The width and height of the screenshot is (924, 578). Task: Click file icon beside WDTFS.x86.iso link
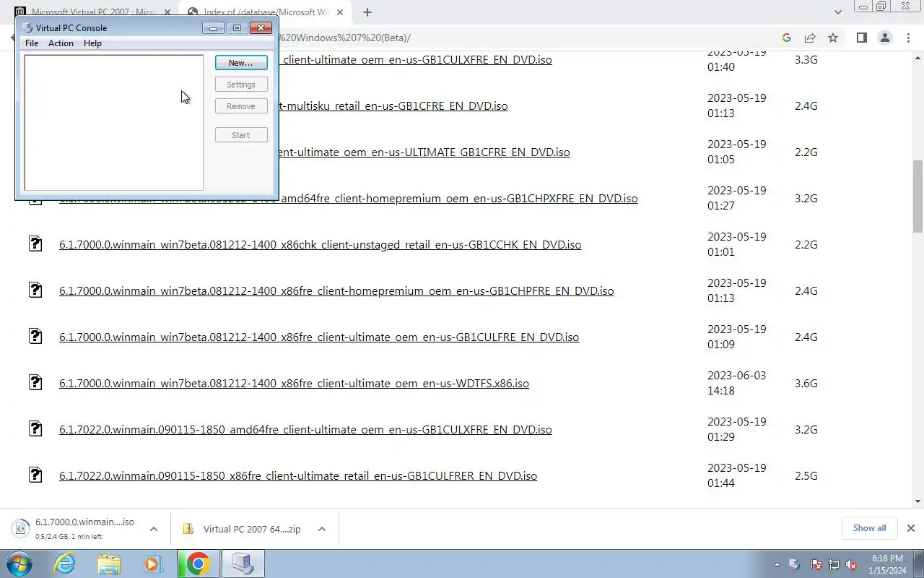pyautogui.click(x=35, y=382)
